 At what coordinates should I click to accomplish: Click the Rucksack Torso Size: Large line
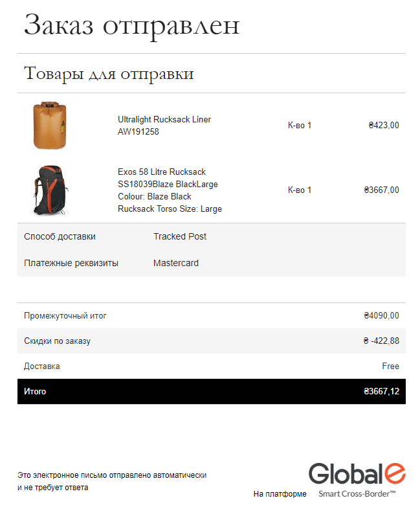tap(170, 208)
